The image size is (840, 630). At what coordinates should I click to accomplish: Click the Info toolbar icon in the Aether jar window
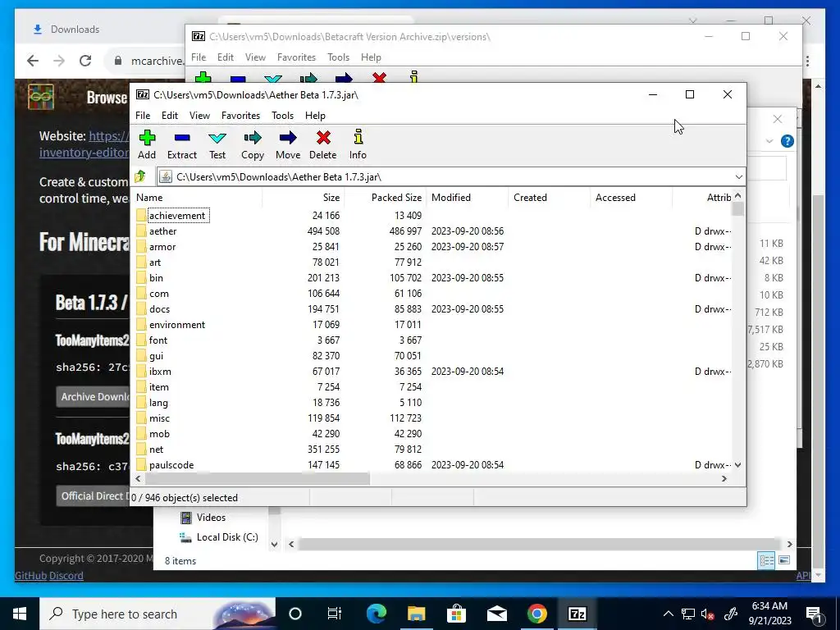pyautogui.click(x=358, y=137)
